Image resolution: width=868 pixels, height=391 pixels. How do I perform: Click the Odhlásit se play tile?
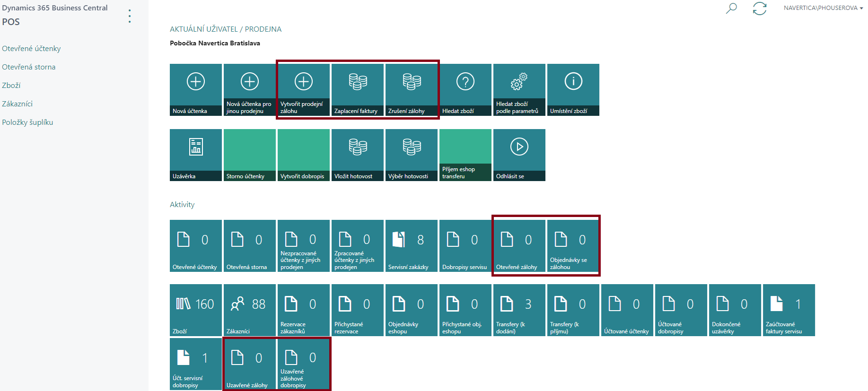pyautogui.click(x=519, y=155)
